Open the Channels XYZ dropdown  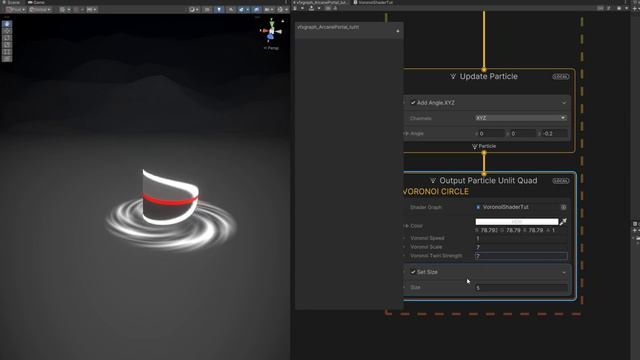tap(521, 118)
